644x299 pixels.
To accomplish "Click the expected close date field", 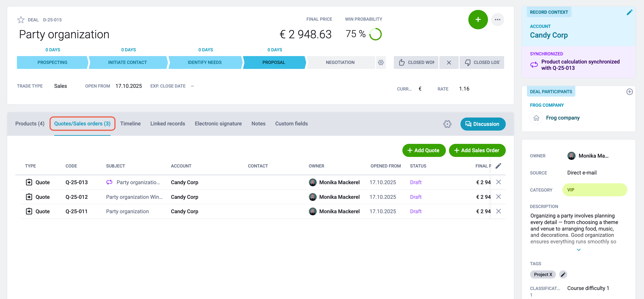I will coord(192,86).
